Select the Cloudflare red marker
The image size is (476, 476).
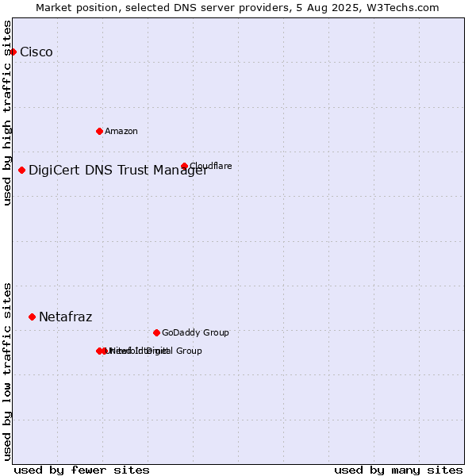point(184,166)
